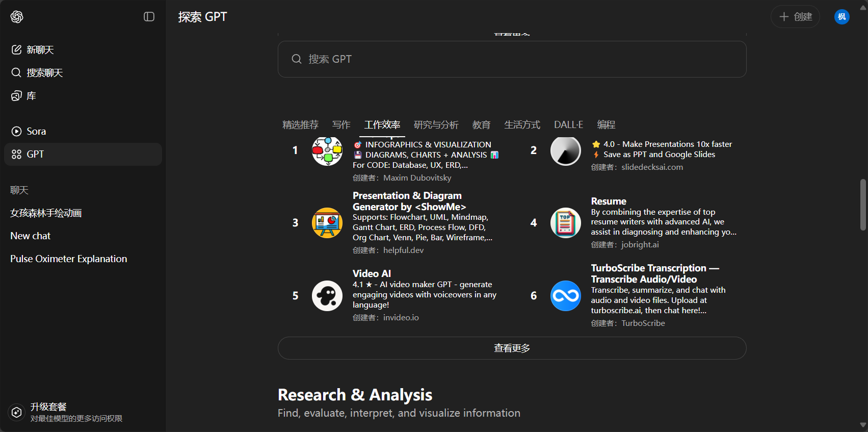
Task: Open Sora play icon
Action: [x=16, y=131]
